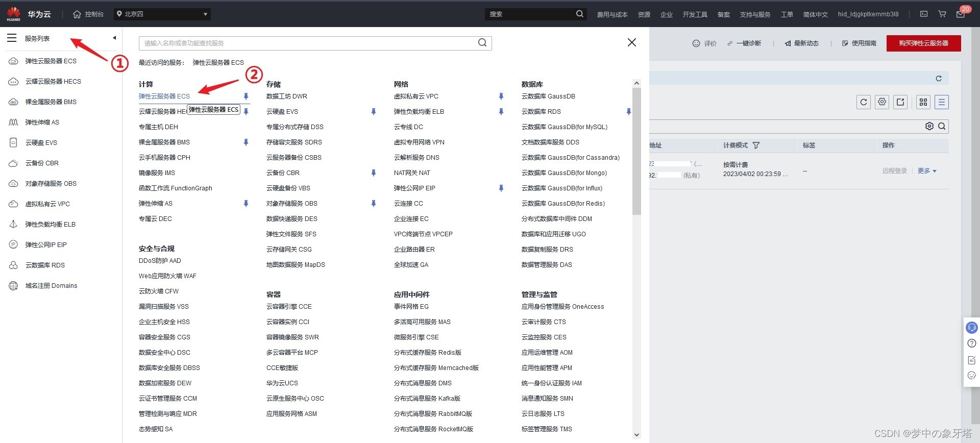Click the 云硬盘 EVS sidebar icon
The image size is (980, 443).
(x=13, y=143)
